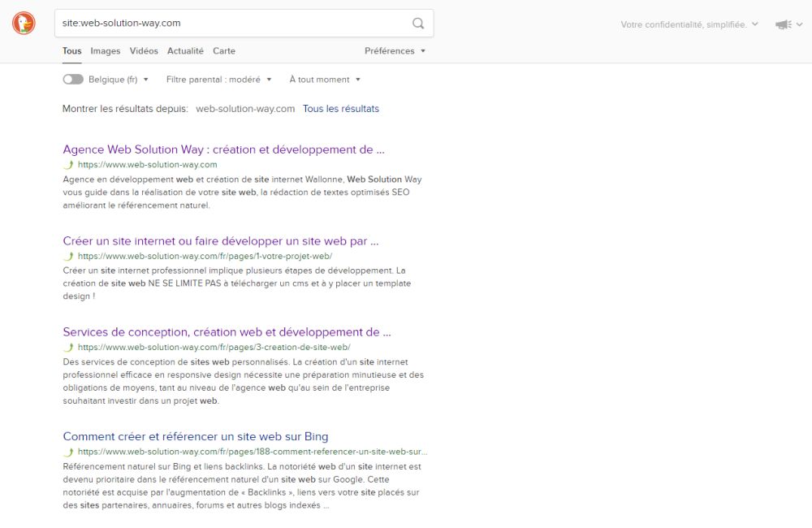
Task: Click the 1-votre-projet-web URL link
Action: point(205,256)
